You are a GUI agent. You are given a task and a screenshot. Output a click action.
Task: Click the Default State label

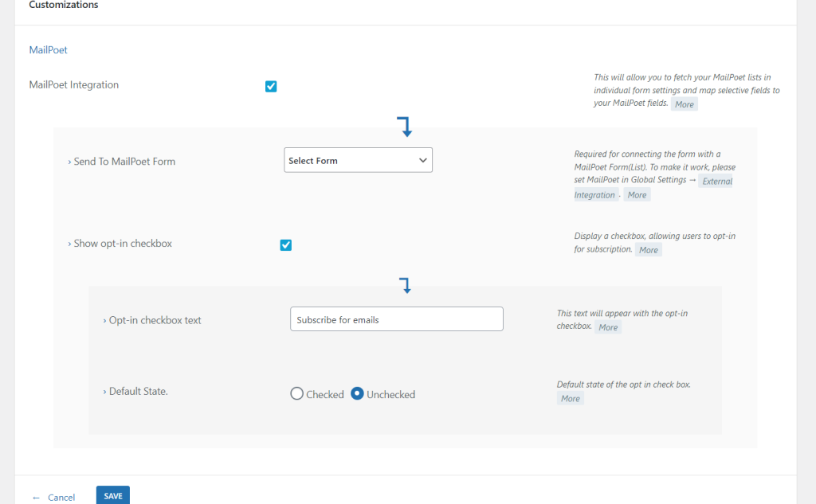[137, 391]
